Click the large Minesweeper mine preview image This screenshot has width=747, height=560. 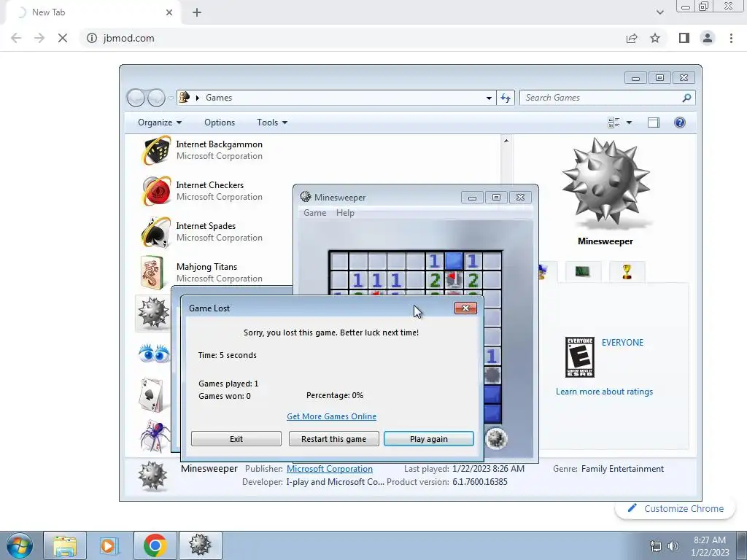click(x=605, y=183)
